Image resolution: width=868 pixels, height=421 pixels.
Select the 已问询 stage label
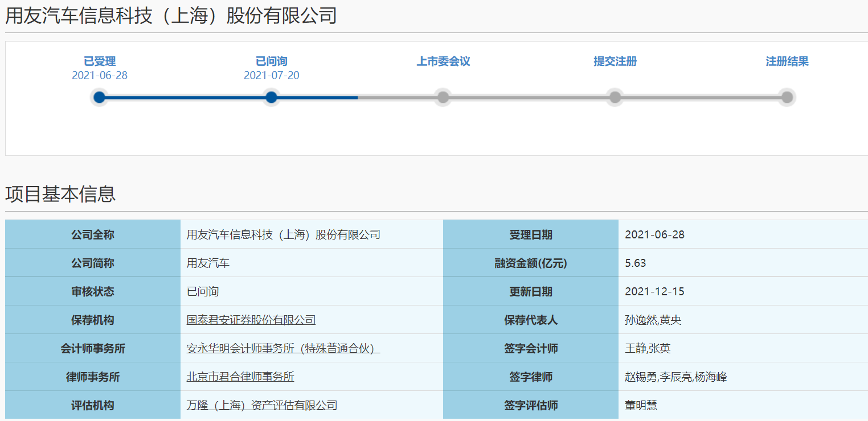(x=272, y=61)
